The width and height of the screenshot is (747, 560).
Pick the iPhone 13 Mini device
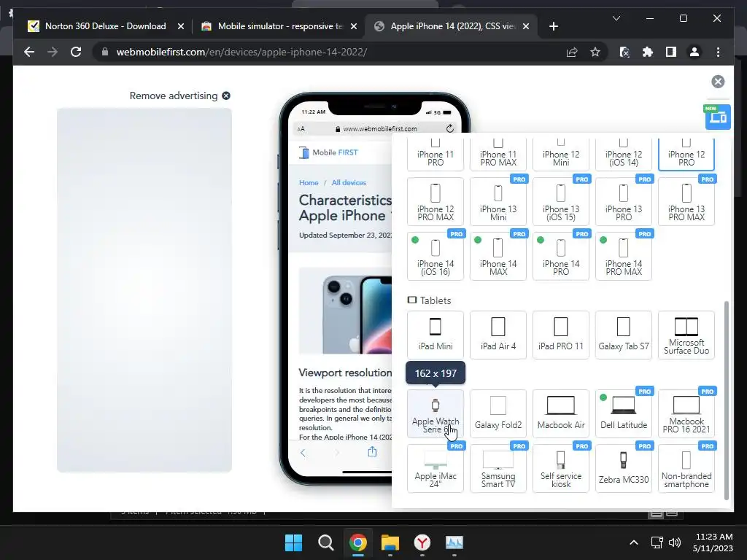pyautogui.click(x=498, y=201)
